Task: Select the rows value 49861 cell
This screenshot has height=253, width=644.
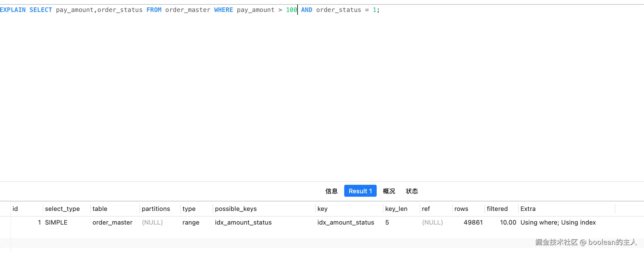Action: 469,222
